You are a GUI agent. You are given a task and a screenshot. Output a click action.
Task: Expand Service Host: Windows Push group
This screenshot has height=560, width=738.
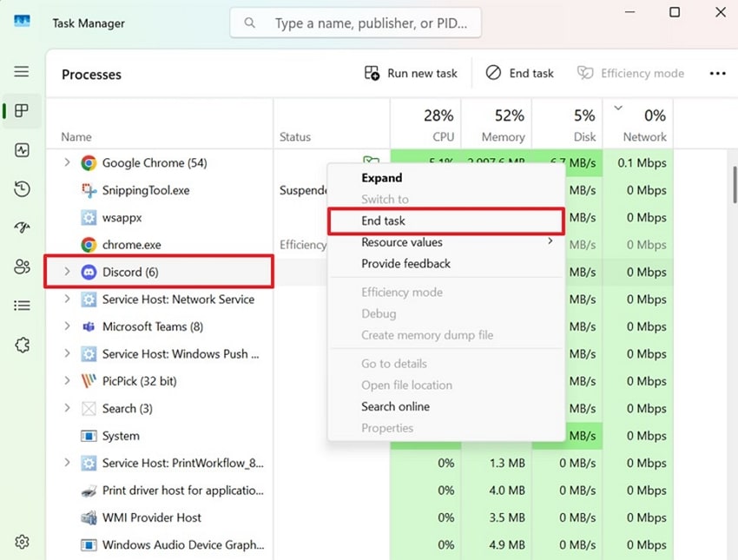pos(67,353)
